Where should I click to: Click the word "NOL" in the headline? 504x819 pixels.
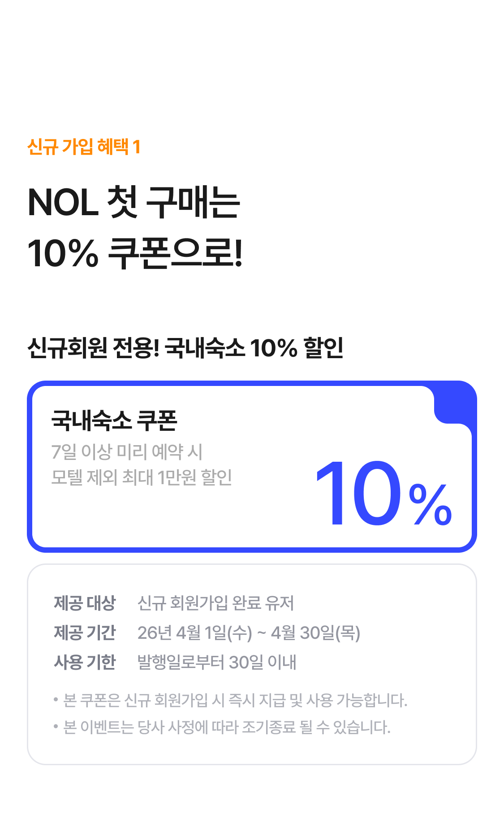(63, 203)
